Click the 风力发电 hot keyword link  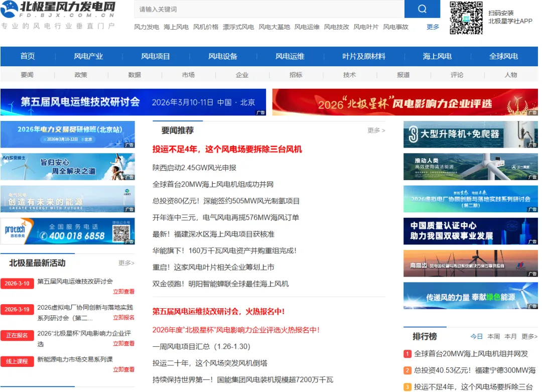pos(147,27)
